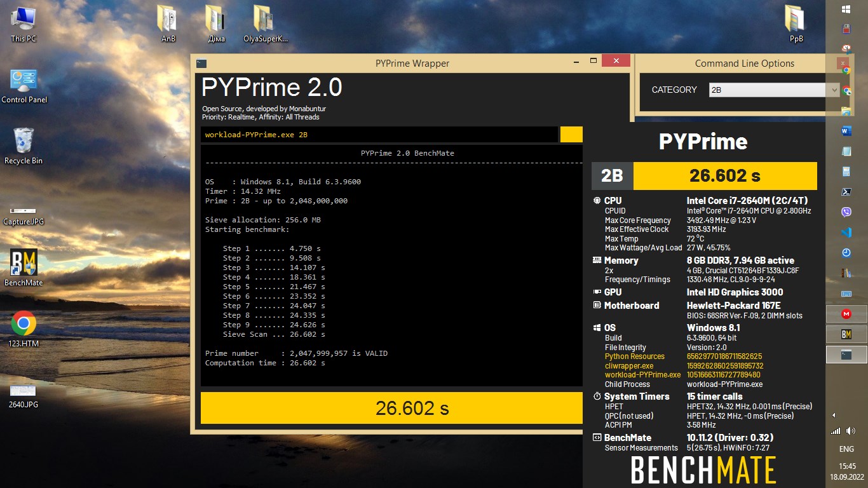Show hidden system tray icons
868x488 pixels.
(834, 416)
